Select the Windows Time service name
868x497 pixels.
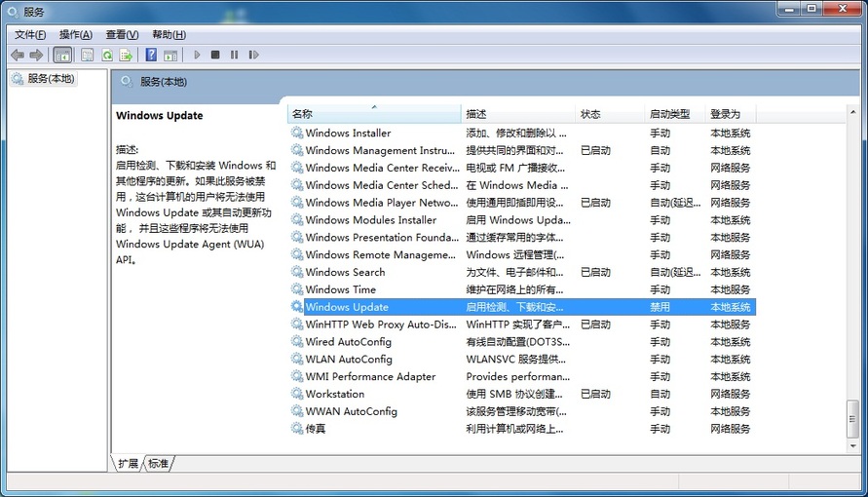click(x=340, y=289)
